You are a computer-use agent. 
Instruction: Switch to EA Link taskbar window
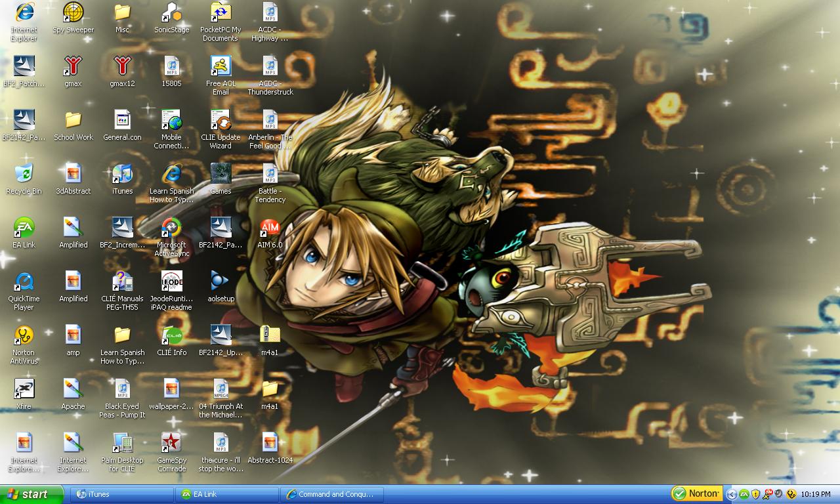227,494
